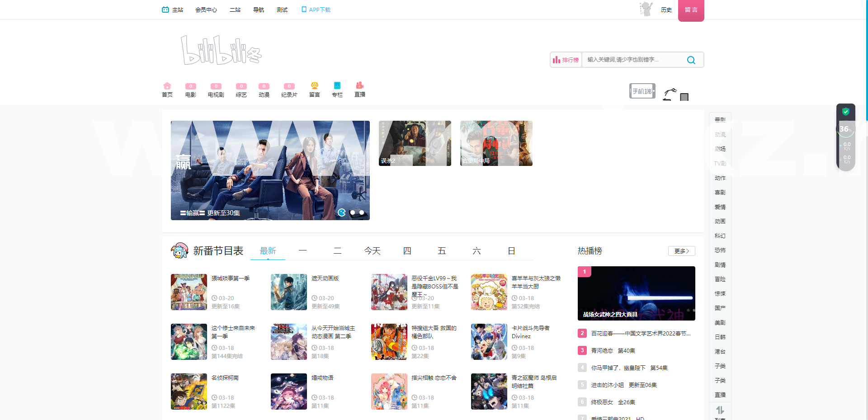Open 你马甲掉了，幽皇陛下 ranking entry
This screenshot has width=868, height=420.
(x=629, y=368)
